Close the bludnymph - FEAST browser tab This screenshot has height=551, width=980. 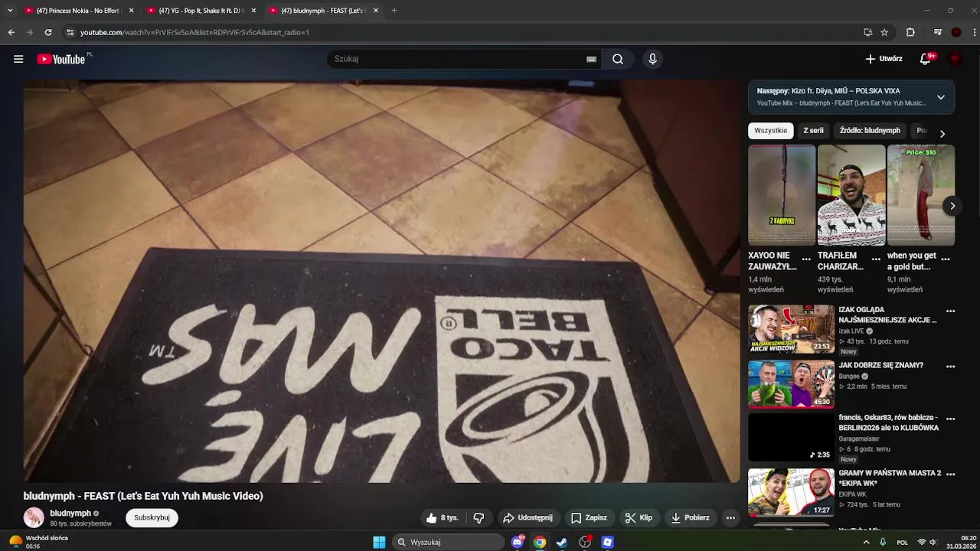tap(376, 11)
